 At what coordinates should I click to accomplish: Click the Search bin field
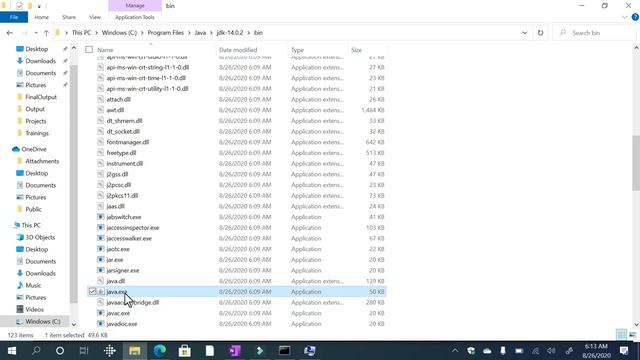tap(594, 33)
